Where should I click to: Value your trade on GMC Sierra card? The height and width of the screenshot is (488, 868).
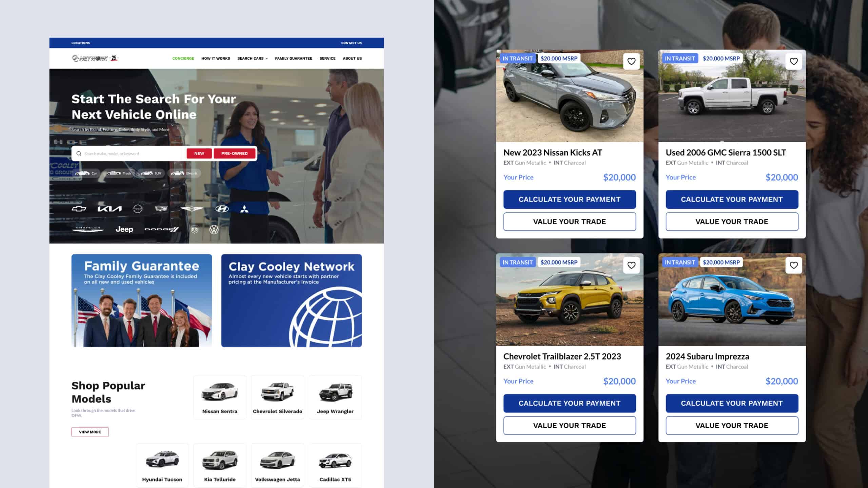click(732, 222)
